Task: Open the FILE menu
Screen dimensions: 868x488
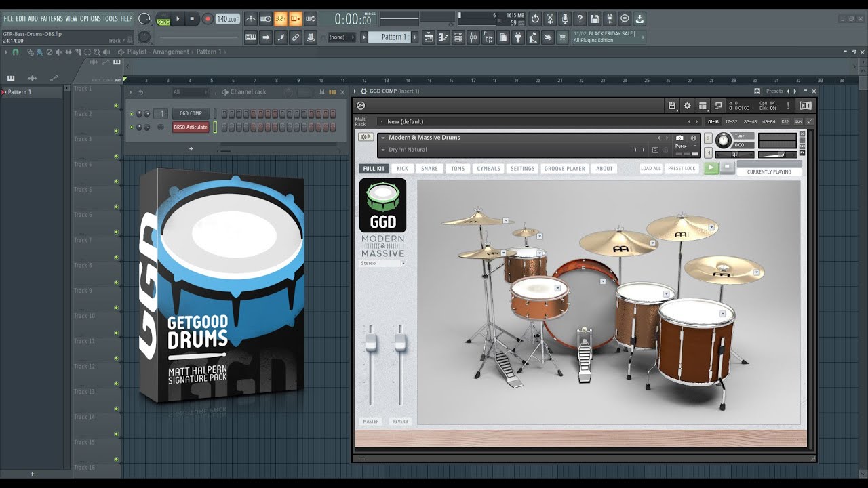Action: 9,18
